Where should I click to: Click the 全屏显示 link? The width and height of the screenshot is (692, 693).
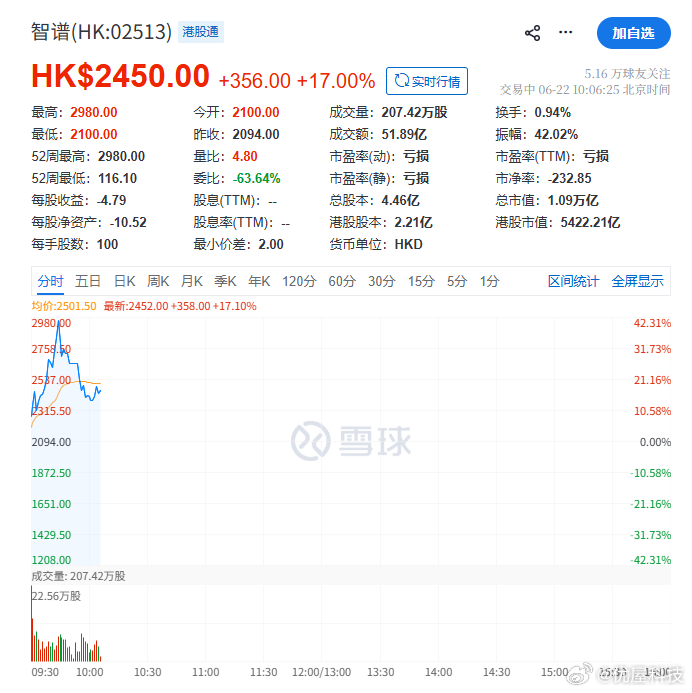point(637,281)
